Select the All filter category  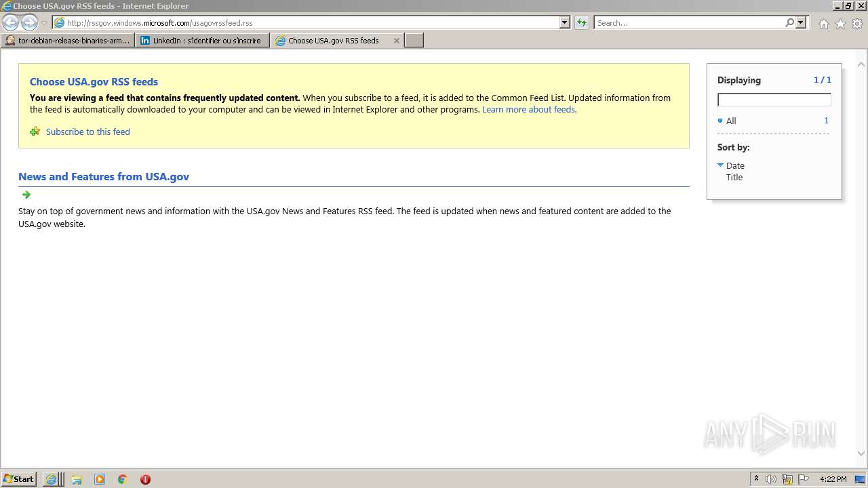pos(731,121)
